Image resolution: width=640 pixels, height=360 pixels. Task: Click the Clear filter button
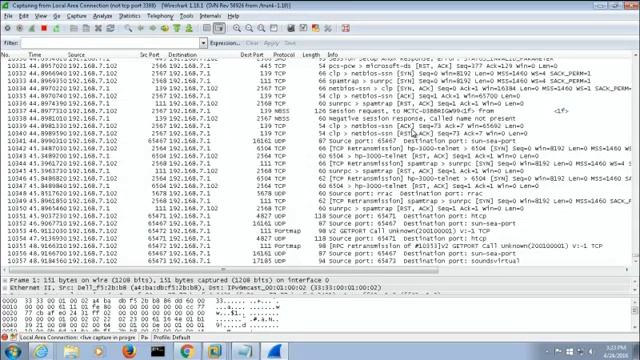point(252,43)
